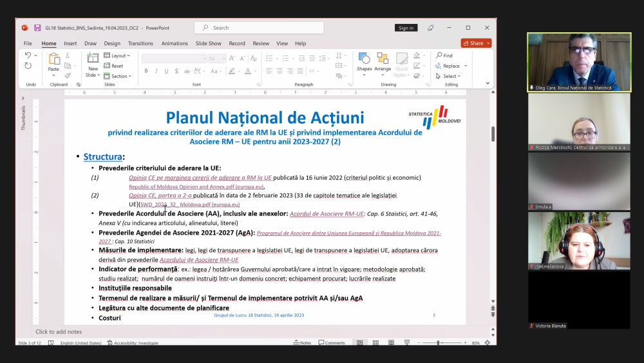The image size is (644, 363).
Task: Open the Shapes gallery
Action: [364, 64]
